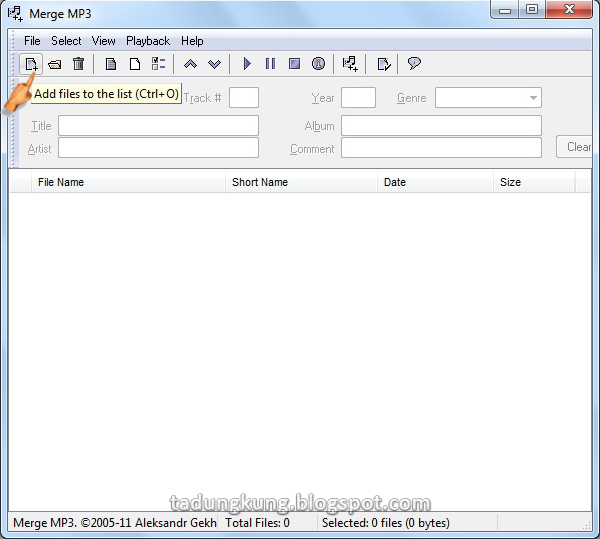Click the select all files icon
The image size is (600, 539).
click(x=111, y=64)
